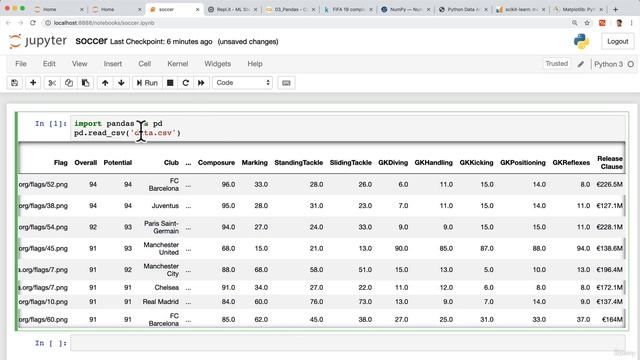Interrupt the kernel with stop icon

click(170, 83)
